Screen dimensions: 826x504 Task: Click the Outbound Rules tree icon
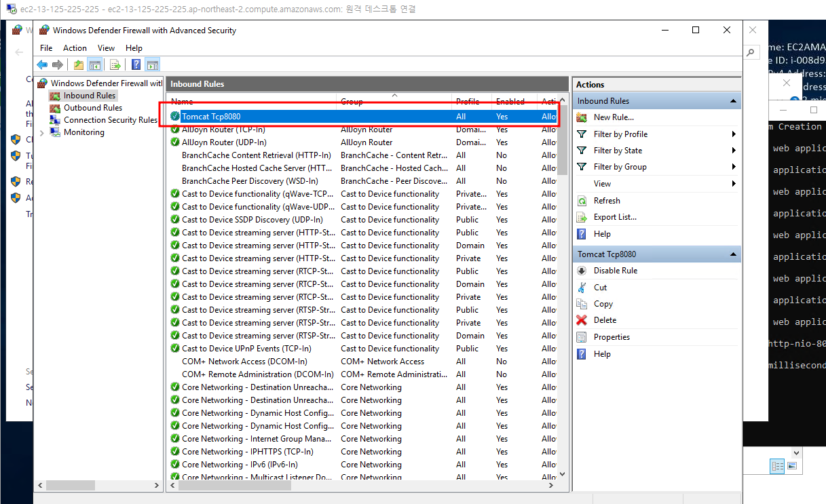tap(55, 108)
